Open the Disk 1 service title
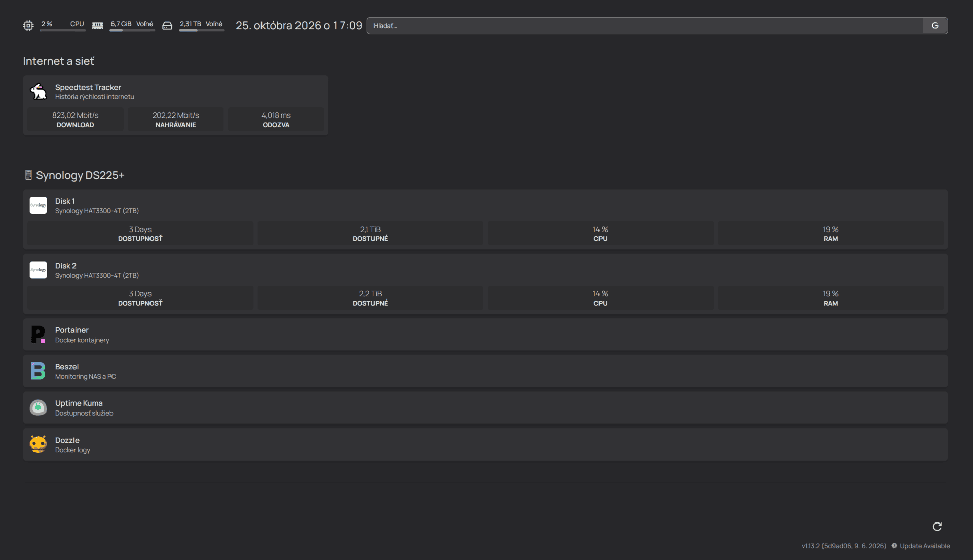This screenshot has width=973, height=560. click(65, 201)
